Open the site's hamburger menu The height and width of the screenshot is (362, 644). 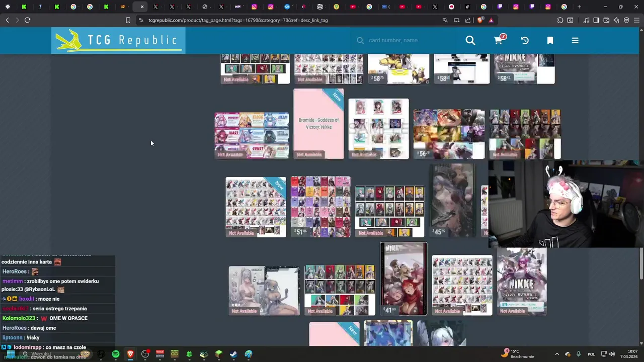[x=575, y=40]
